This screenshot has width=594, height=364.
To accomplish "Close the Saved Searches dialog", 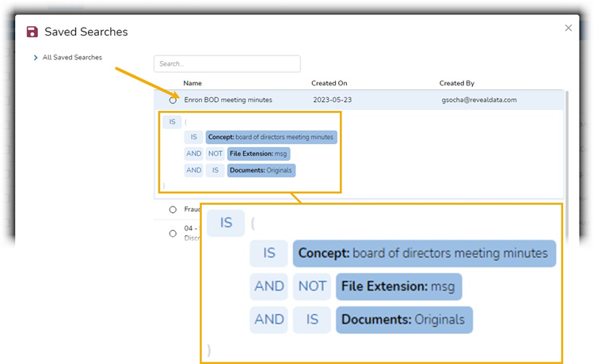I will (568, 28).
